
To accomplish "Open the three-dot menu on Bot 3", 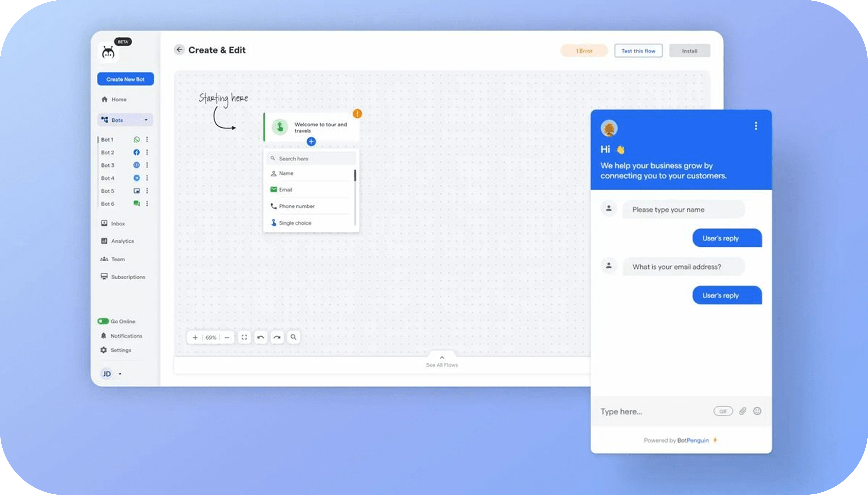I will 147,165.
